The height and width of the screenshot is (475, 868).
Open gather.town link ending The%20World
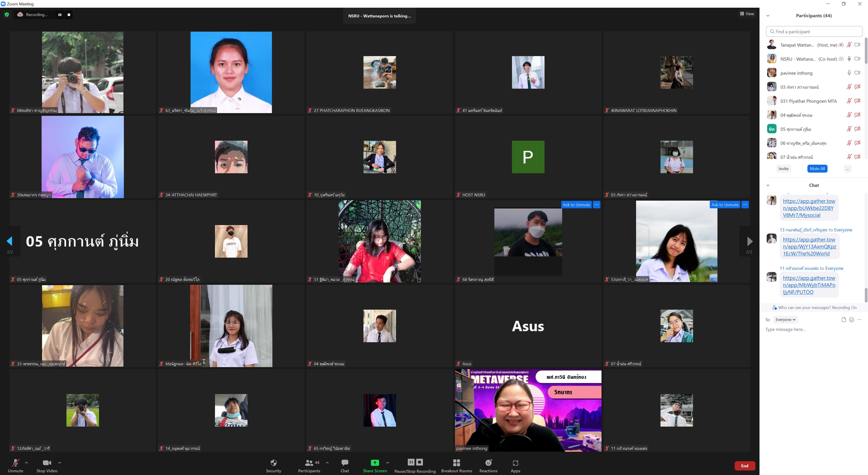809,246
